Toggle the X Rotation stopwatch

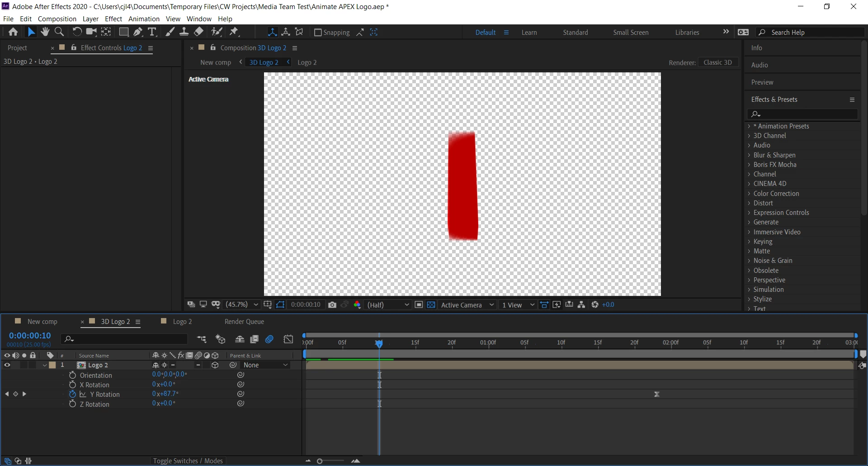pyautogui.click(x=72, y=385)
